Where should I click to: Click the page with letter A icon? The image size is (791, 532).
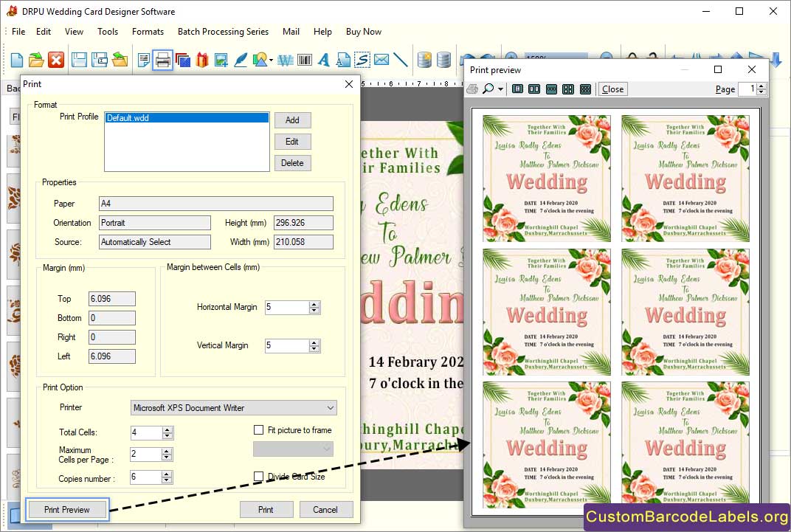343,60
